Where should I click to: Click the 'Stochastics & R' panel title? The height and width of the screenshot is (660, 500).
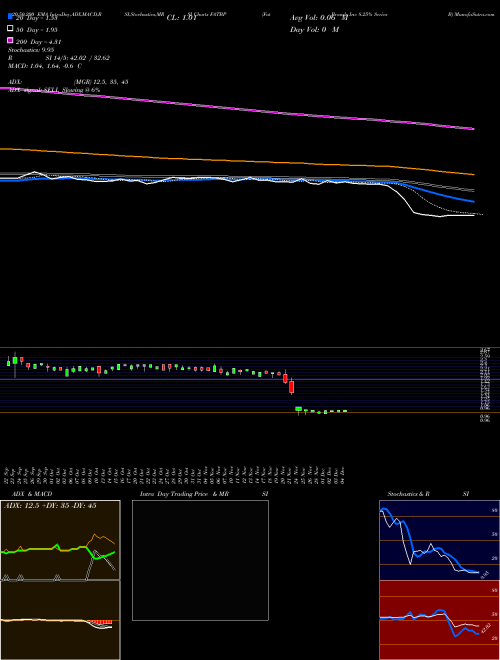[x=408, y=494]
